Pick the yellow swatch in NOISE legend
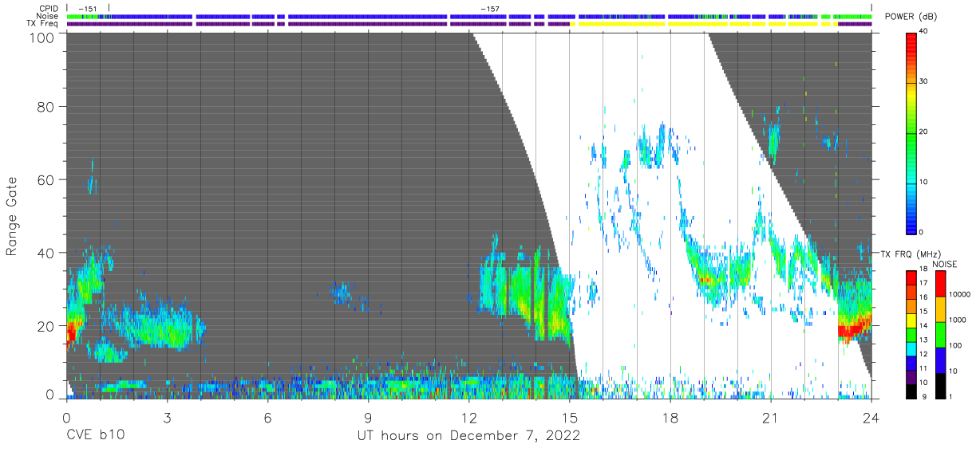Image resolution: width=980 pixels, height=452 pixels. click(x=939, y=309)
